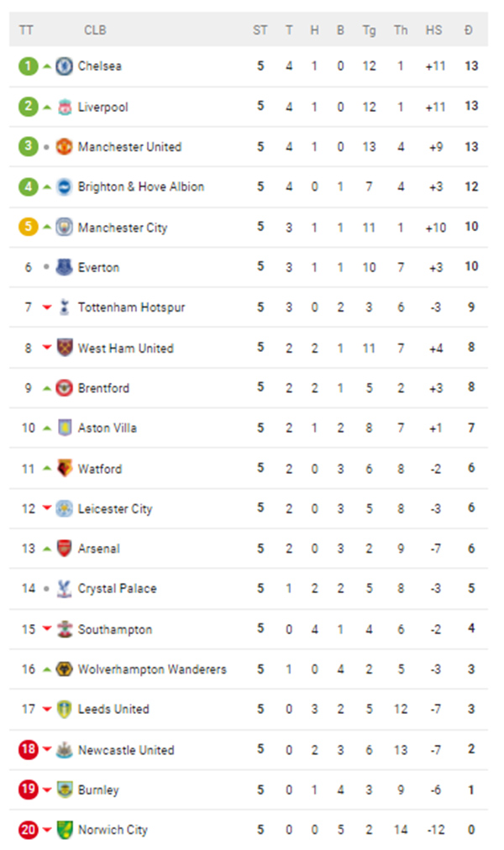
Task: Select the West Ham United crest
Action: point(64,348)
